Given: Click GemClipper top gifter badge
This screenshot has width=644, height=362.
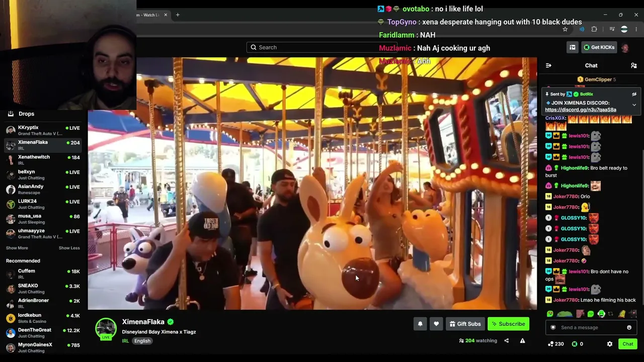Looking at the screenshot, I should point(596,79).
